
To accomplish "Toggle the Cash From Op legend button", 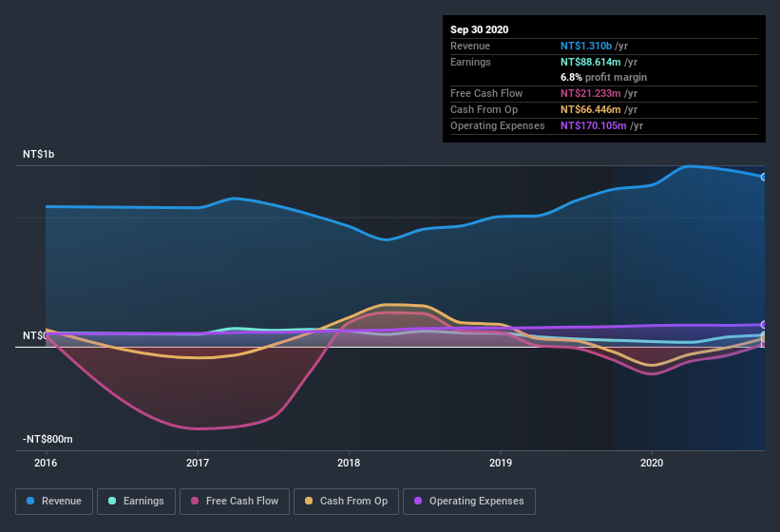I will (346, 502).
